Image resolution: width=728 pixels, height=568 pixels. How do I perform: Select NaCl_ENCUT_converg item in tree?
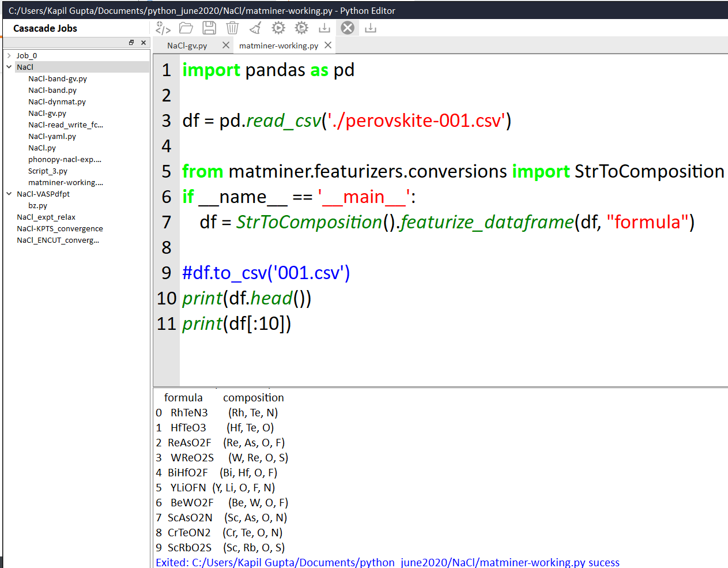58,240
